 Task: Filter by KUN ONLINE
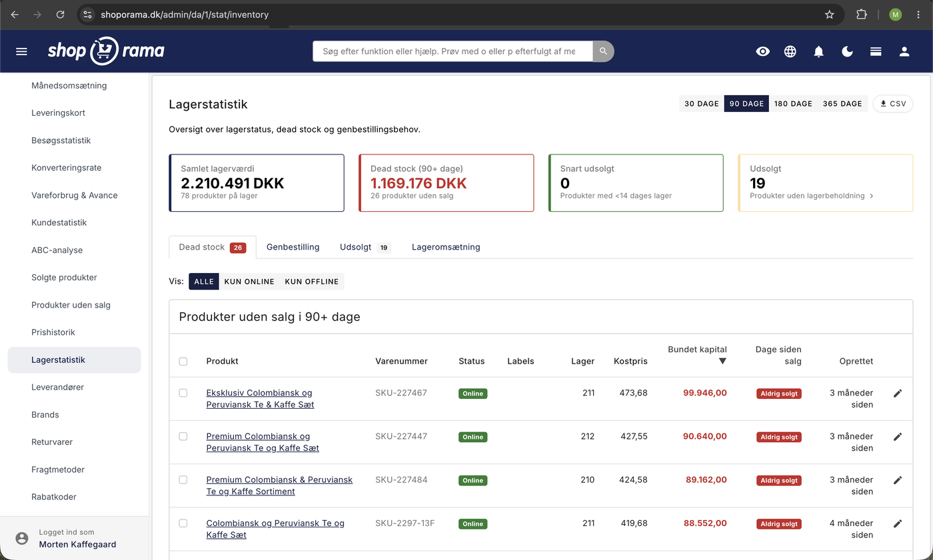(249, 282)
